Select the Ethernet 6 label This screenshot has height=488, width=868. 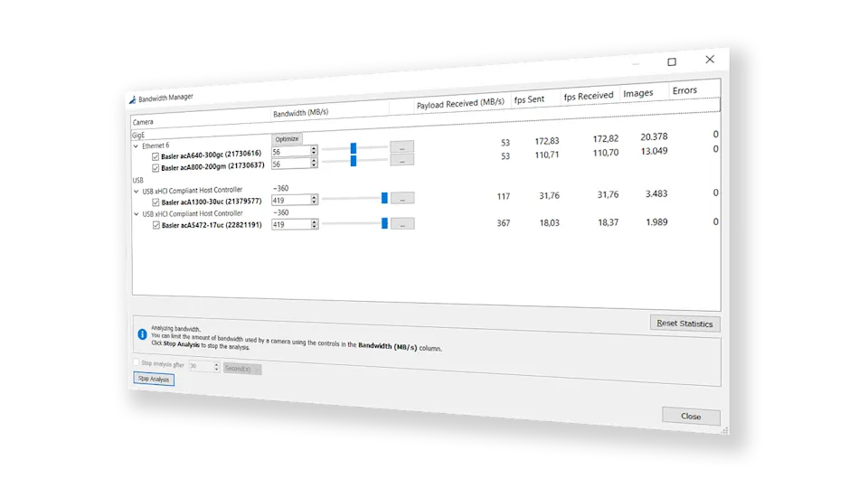tap(156, 146)
